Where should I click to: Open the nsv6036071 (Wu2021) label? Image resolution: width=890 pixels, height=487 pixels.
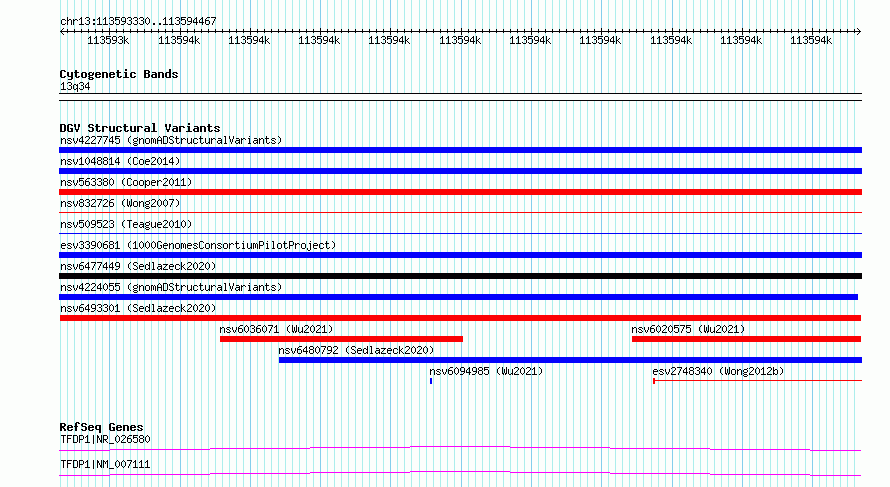276,329
